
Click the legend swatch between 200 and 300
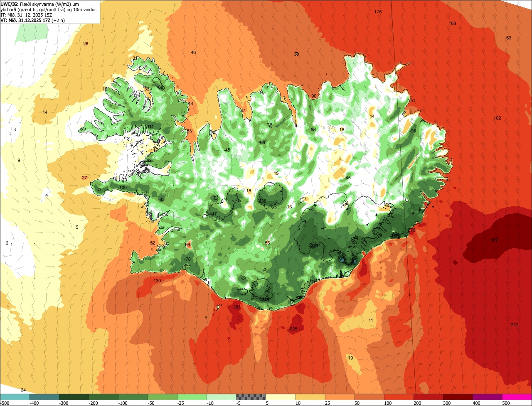tap(428, 397)
